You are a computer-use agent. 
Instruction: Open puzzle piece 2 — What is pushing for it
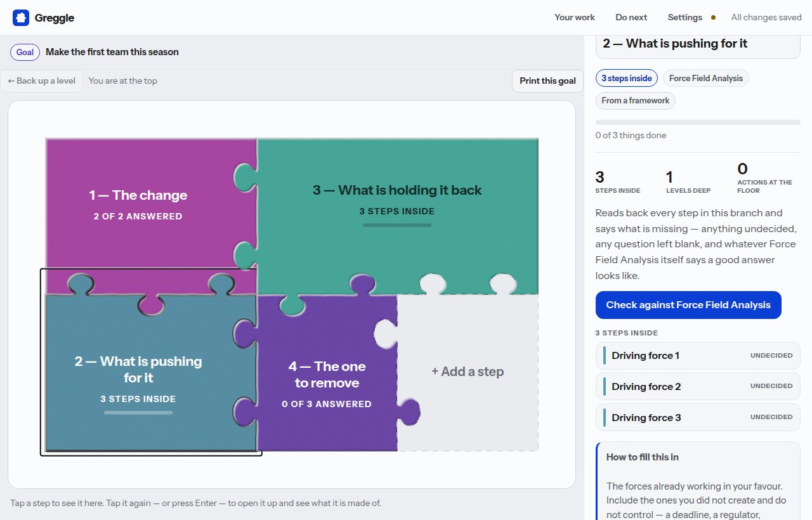(x=138, y=377)
